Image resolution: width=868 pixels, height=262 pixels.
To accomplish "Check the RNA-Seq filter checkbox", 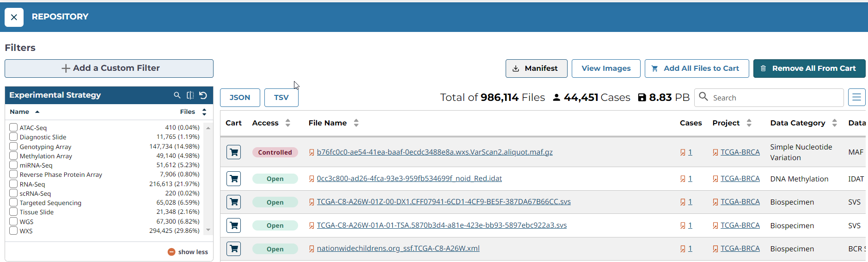I will tap(13, 184).
